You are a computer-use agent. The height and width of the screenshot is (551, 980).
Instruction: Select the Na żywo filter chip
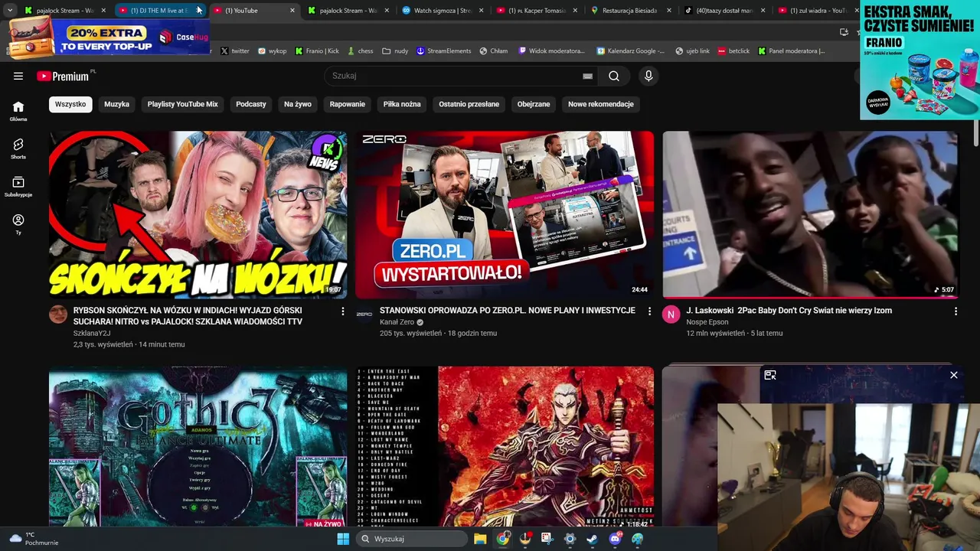[x=298, y=104]
